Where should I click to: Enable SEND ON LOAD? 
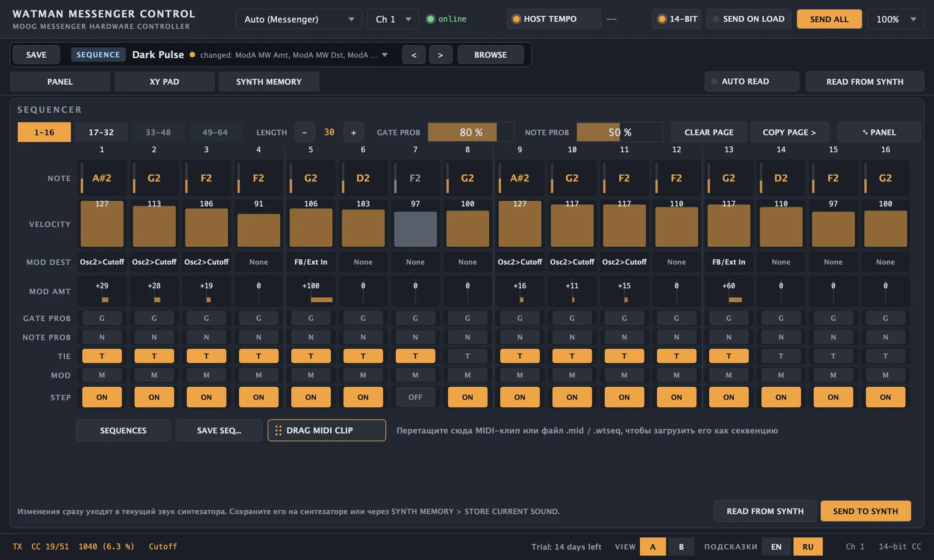coord(748,19)
